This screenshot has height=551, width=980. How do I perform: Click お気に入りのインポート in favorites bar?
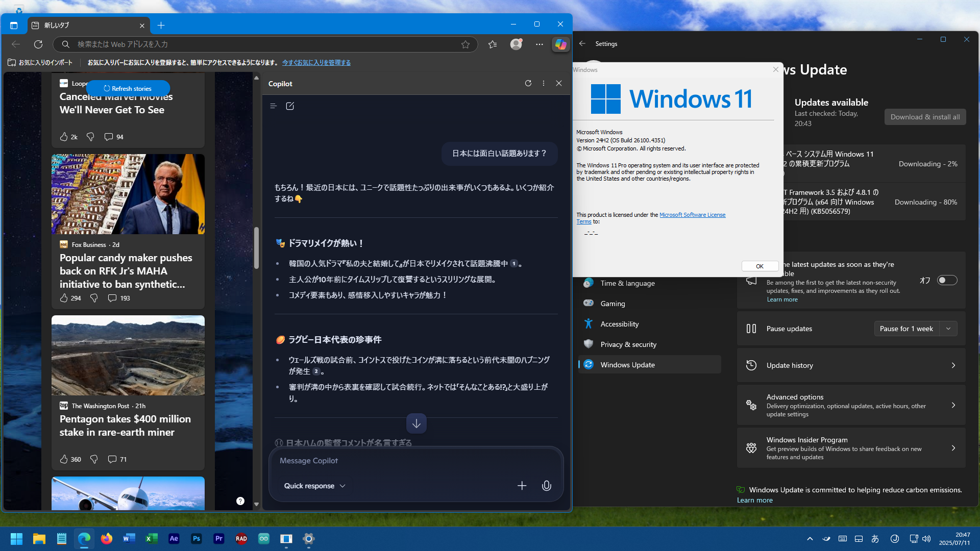pos(40,62)
